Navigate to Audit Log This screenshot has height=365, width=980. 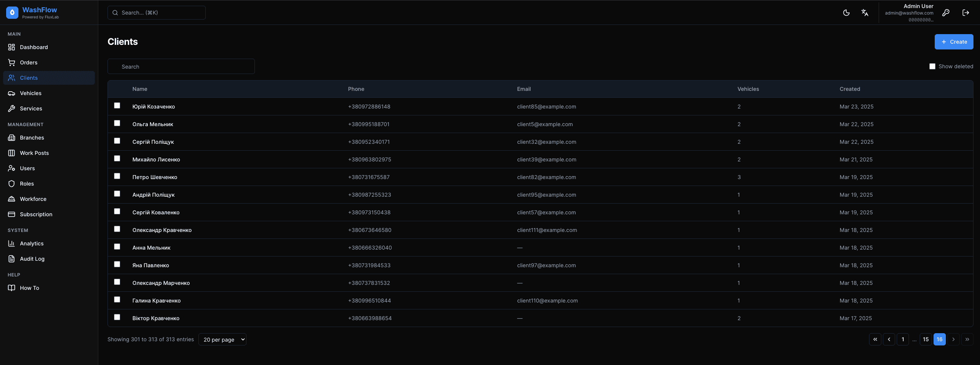pos(32,259)
